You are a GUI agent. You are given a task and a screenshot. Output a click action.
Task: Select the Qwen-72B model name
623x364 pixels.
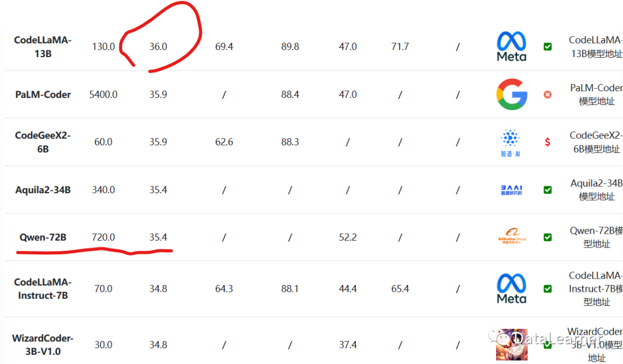(x=43, y=237)
